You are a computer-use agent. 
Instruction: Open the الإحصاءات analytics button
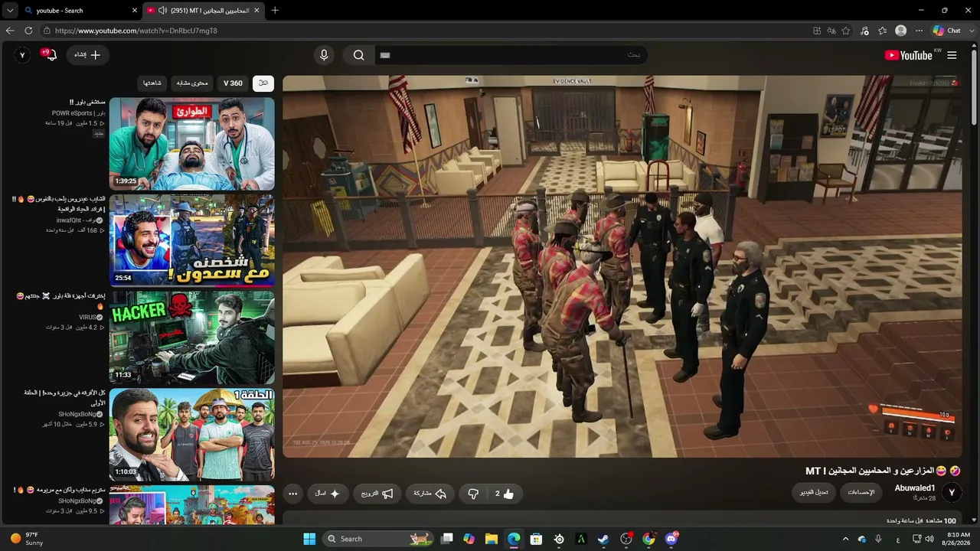tap(861, 493)
